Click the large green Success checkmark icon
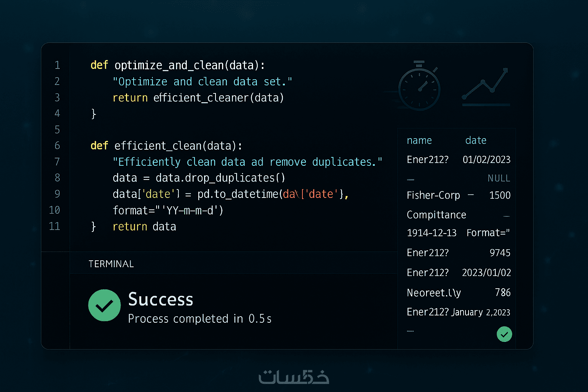The width and height of the screenshot is (588, 392). click(105, 305)
